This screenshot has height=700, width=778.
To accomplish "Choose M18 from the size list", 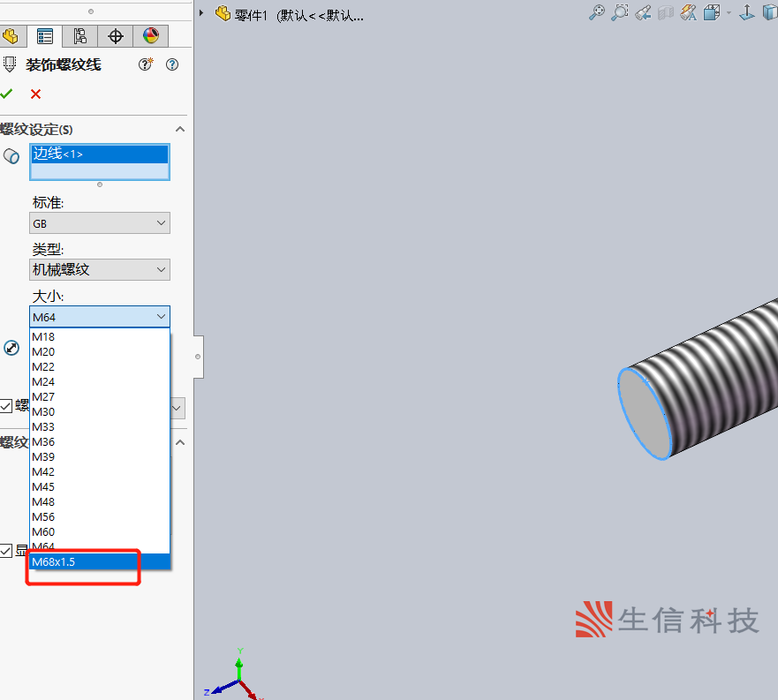I will click(100, 337).
